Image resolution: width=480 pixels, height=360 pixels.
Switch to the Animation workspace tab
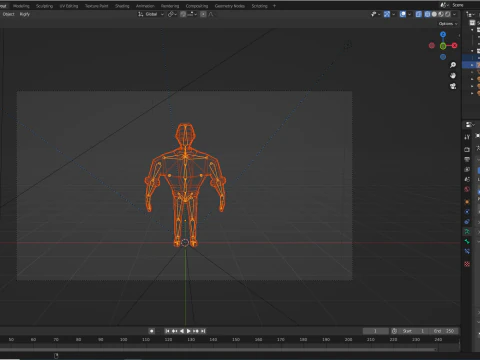pyautogui.click(x=145, y=6)
